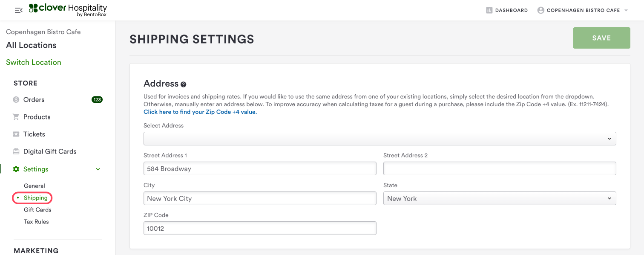Click the Digital Gift Cards gift icon

click(x=16, y=151)
